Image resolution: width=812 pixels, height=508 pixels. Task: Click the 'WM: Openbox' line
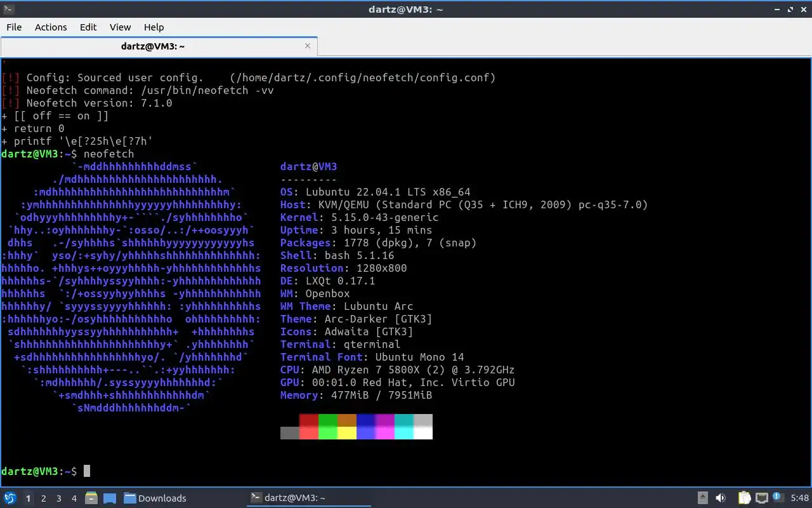point(315,293)
